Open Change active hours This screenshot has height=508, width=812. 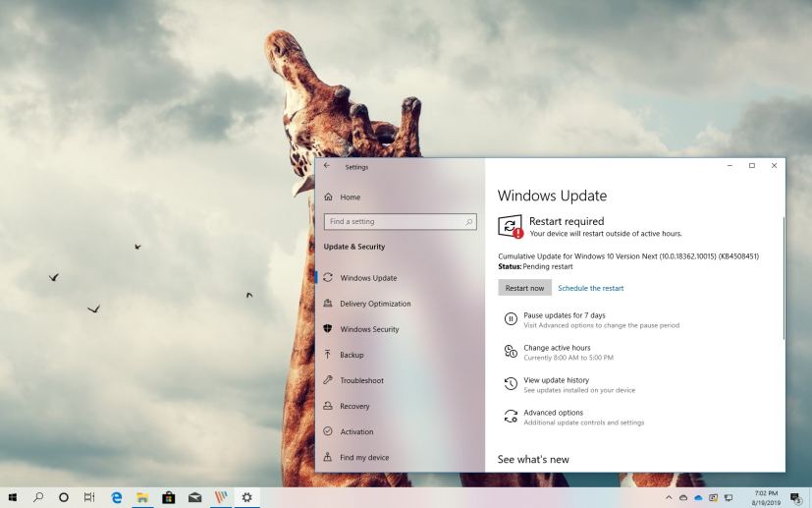pos(557,348)
